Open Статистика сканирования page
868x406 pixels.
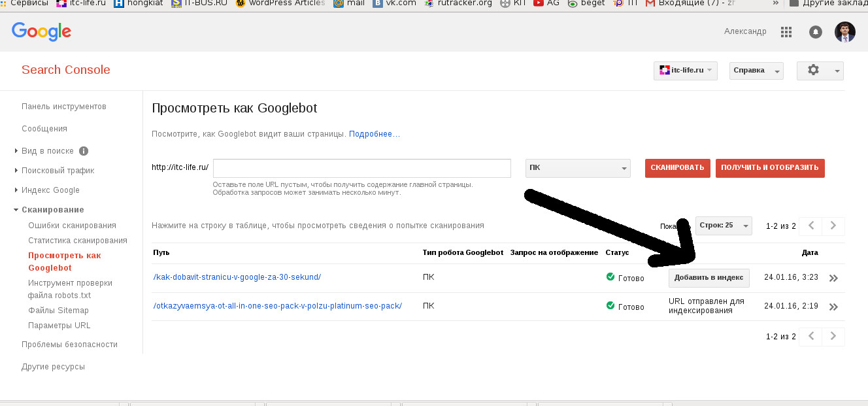pyautogui.click(x=78, y=241)
